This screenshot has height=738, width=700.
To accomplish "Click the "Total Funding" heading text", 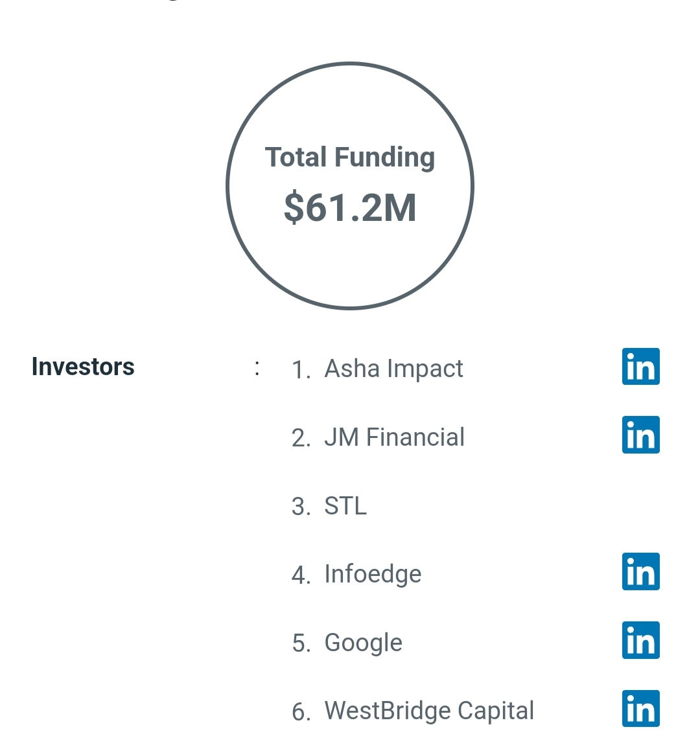I will coord(350,157).
